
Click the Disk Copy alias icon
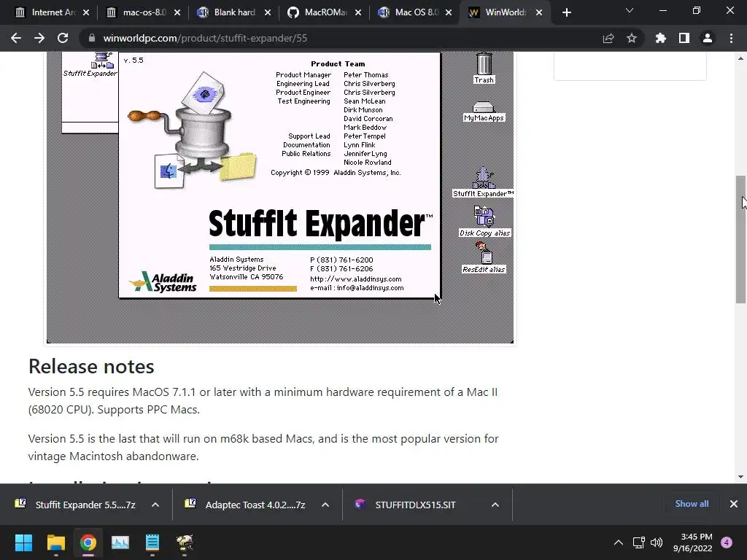point(484,222)
